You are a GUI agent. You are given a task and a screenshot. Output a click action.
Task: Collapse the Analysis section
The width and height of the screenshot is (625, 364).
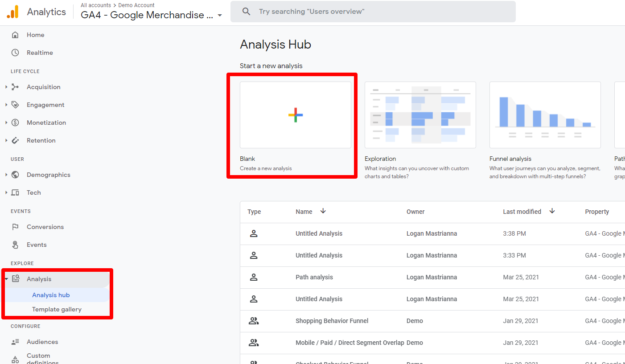click(x=6, y=279)
